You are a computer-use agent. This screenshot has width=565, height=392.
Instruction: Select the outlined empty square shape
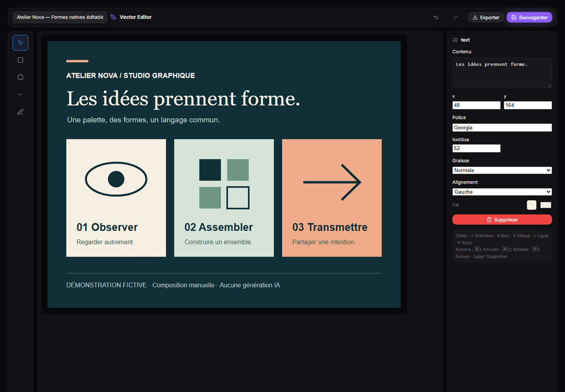238,198
